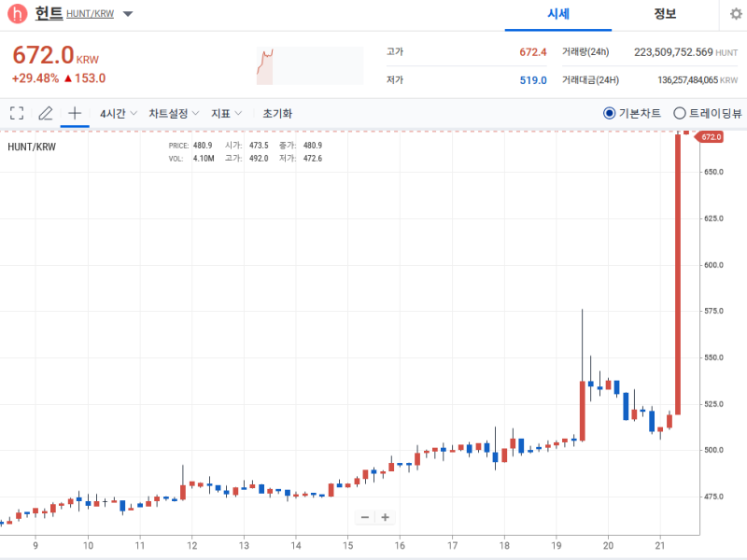Open the 4시간 interval dropdown
The height and width of the screenshot is (560, 747).
click(119, 113)
